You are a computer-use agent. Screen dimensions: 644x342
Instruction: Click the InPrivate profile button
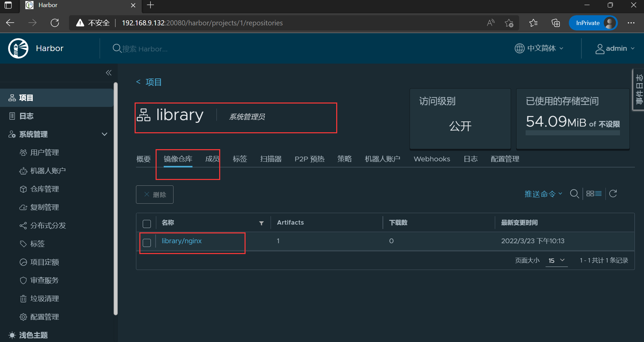coord(593,23)
